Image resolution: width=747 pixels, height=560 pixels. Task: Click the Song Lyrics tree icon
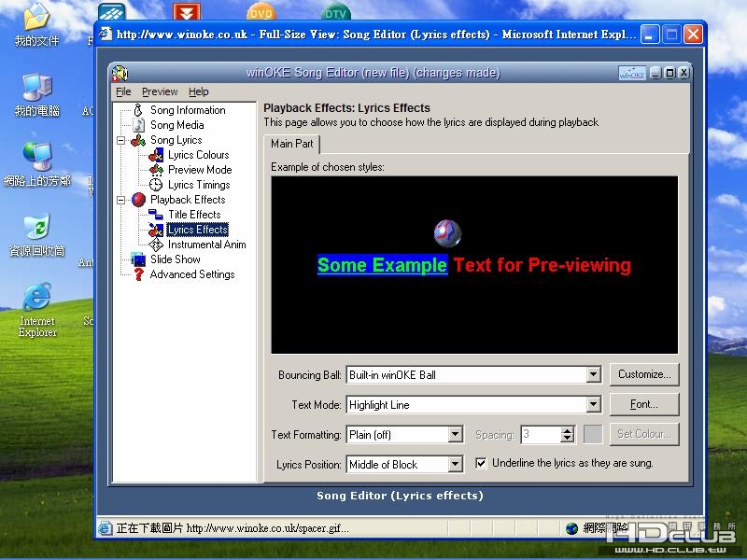click(138, 140)
